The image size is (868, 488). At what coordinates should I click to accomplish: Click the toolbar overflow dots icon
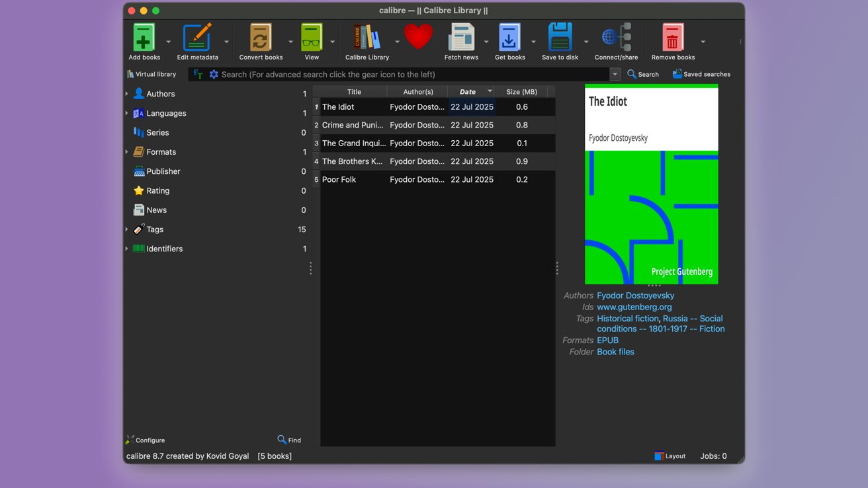[x=740, y=42]
